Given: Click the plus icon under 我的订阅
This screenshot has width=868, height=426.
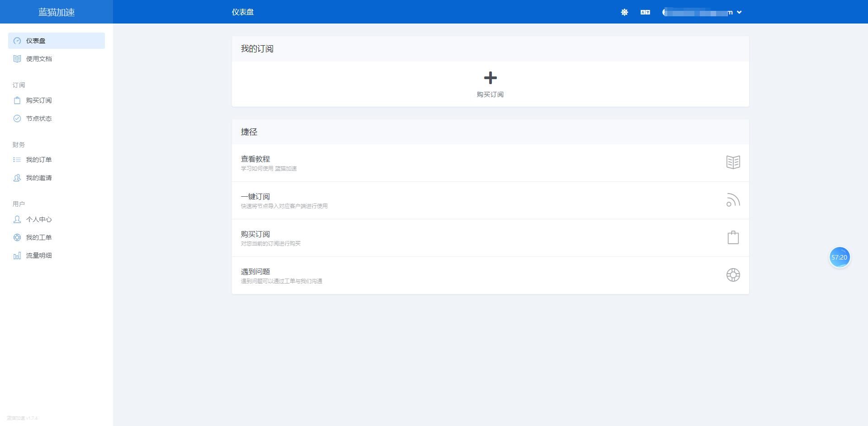Looking at the screenshot, I should [490, 78].
